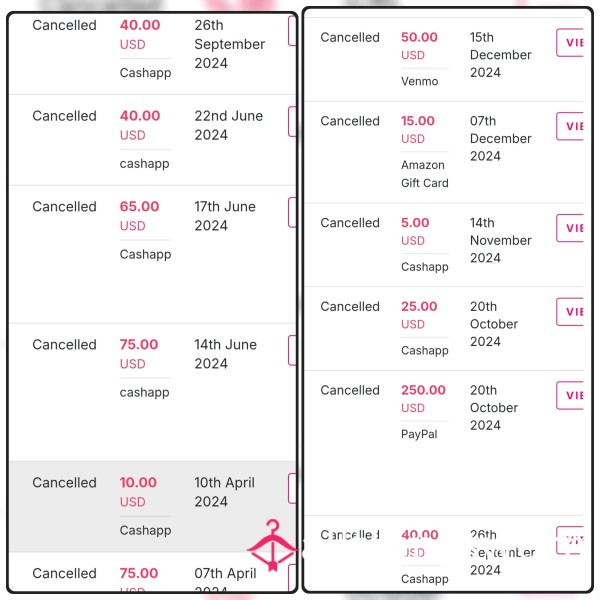Click partial button on 14th June row

pyautogui.click(x=292, y=350)
